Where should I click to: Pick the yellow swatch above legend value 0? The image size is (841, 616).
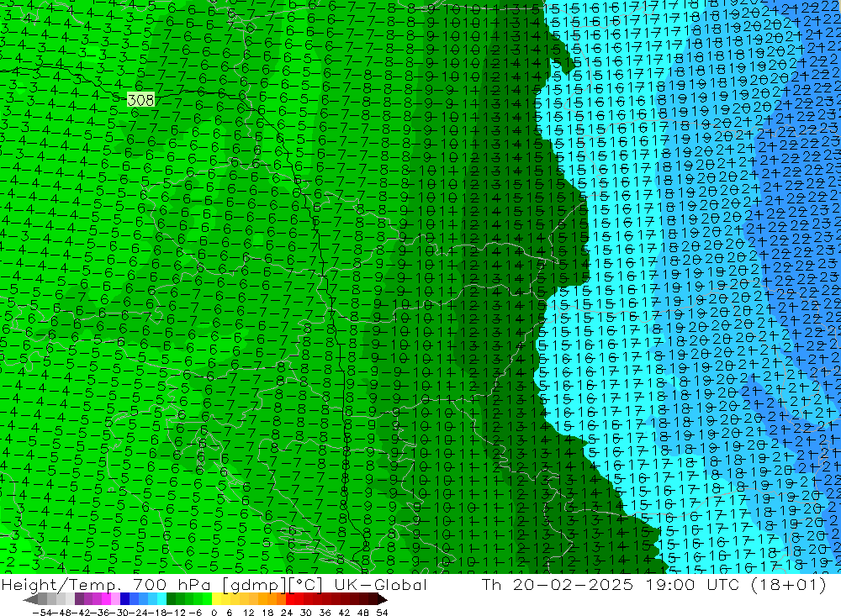216,599
